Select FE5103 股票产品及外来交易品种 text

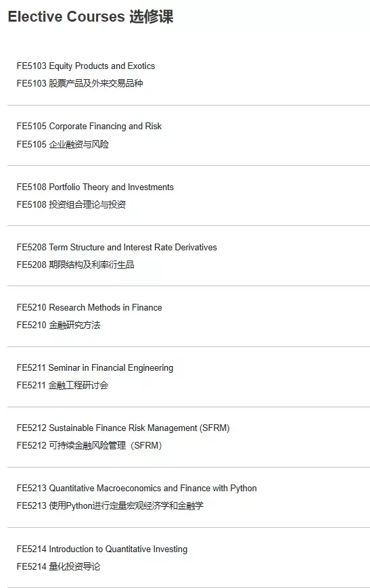tap(80, 83)
